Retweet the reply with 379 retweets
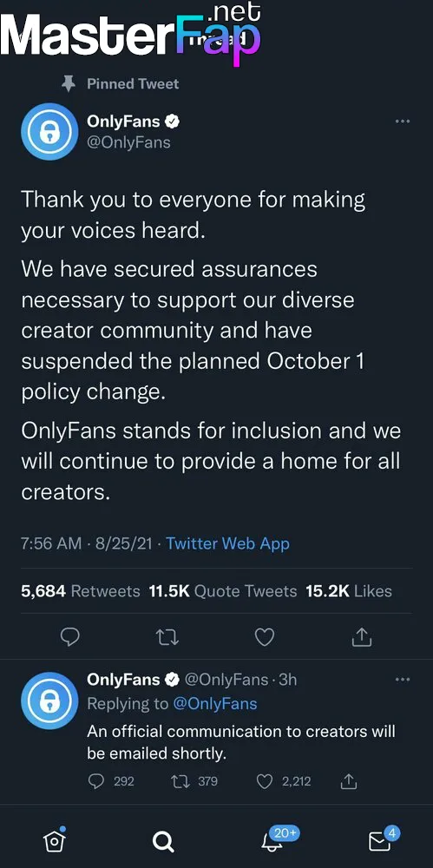 tap(194, 781)
